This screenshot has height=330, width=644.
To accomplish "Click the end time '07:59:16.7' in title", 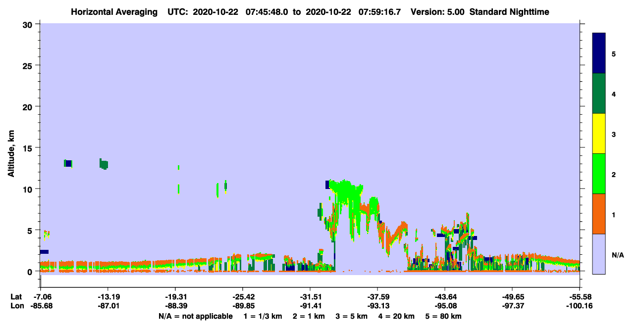I will pos(378,12).
